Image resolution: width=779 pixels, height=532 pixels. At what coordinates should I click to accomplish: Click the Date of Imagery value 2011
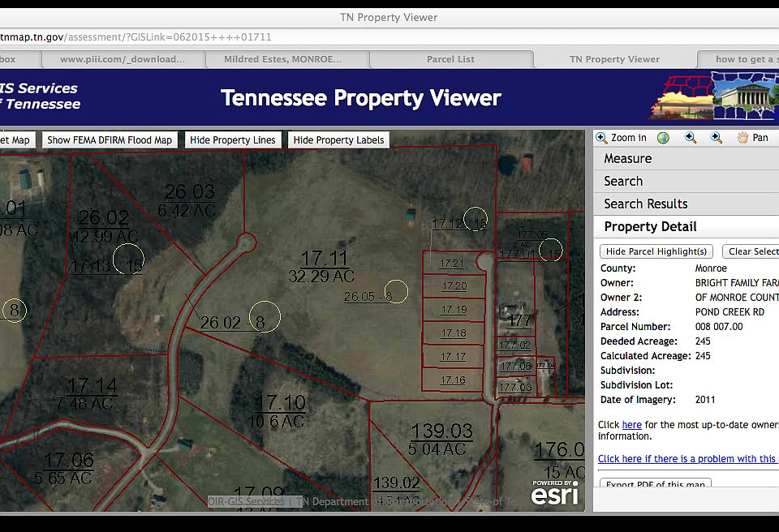[x=705, y=399]
